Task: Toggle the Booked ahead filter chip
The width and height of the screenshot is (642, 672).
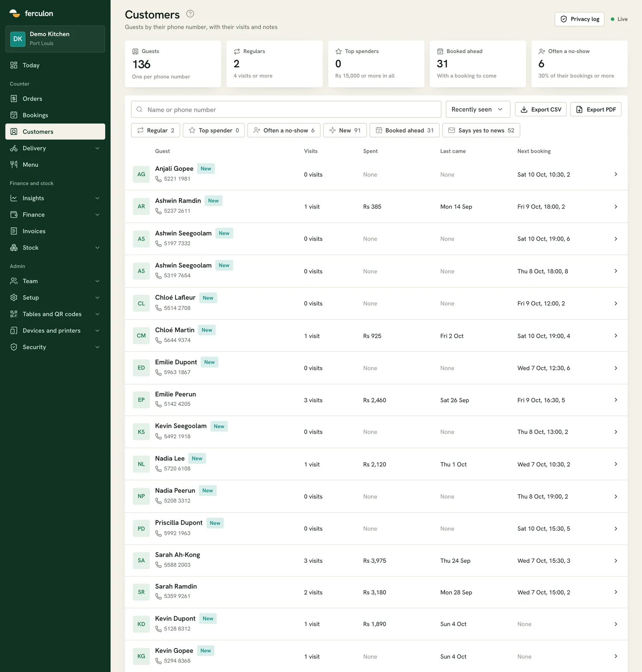Action: (x=404, y=130)
